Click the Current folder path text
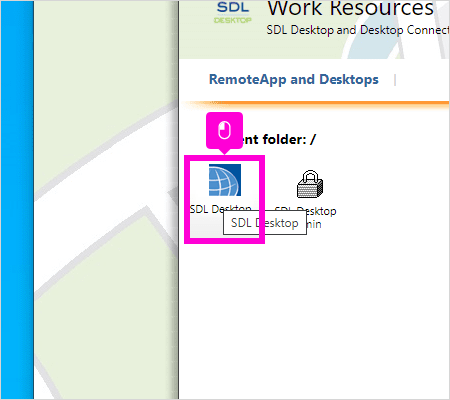 [278, 139]
